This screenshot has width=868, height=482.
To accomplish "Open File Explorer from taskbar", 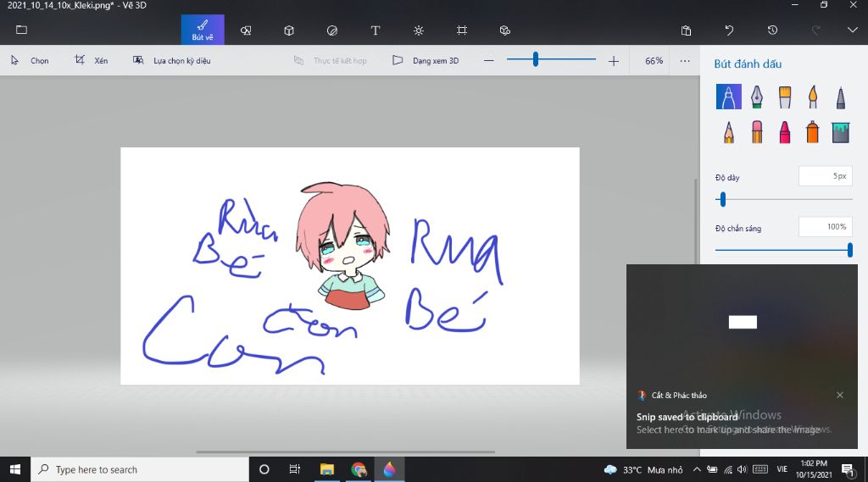I will click(326, 469).
